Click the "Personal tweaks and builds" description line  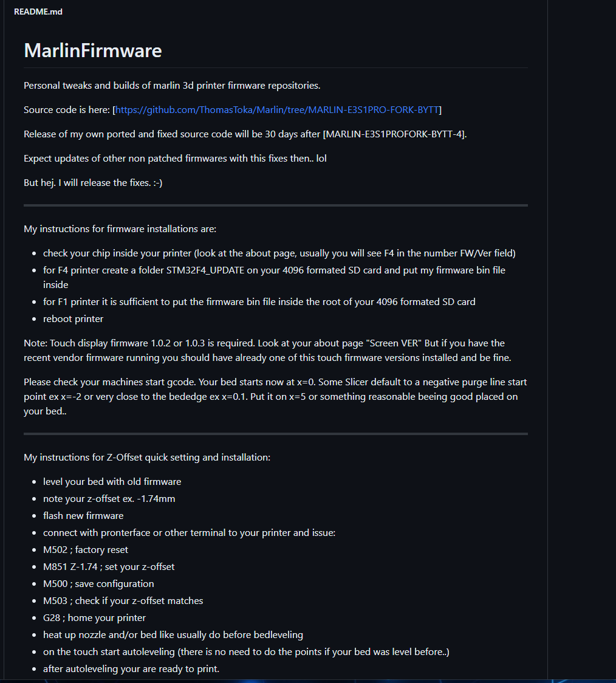(172, 86)
